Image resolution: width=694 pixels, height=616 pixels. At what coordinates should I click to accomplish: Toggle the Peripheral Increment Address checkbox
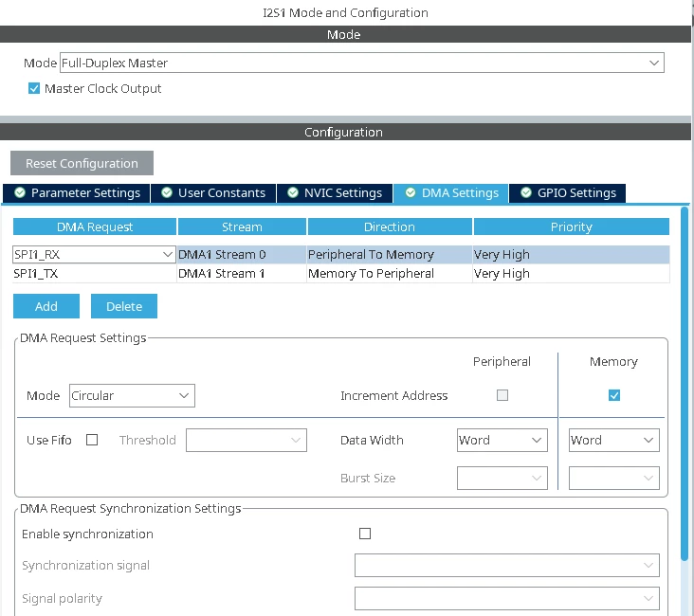[502, 395]
